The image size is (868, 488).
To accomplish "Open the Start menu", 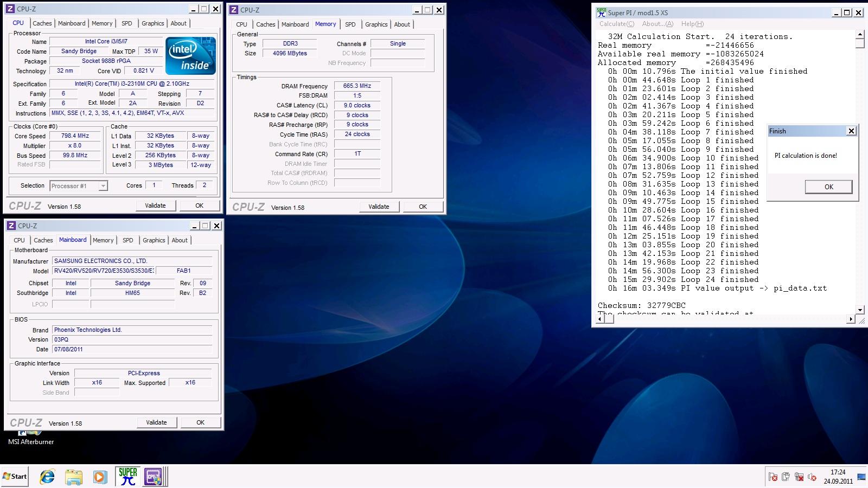I will pos(15,477).
